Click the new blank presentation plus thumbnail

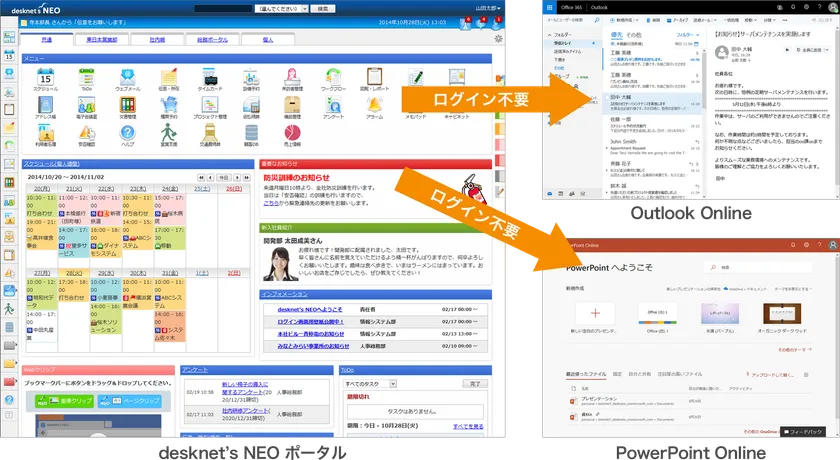[595, 313]
